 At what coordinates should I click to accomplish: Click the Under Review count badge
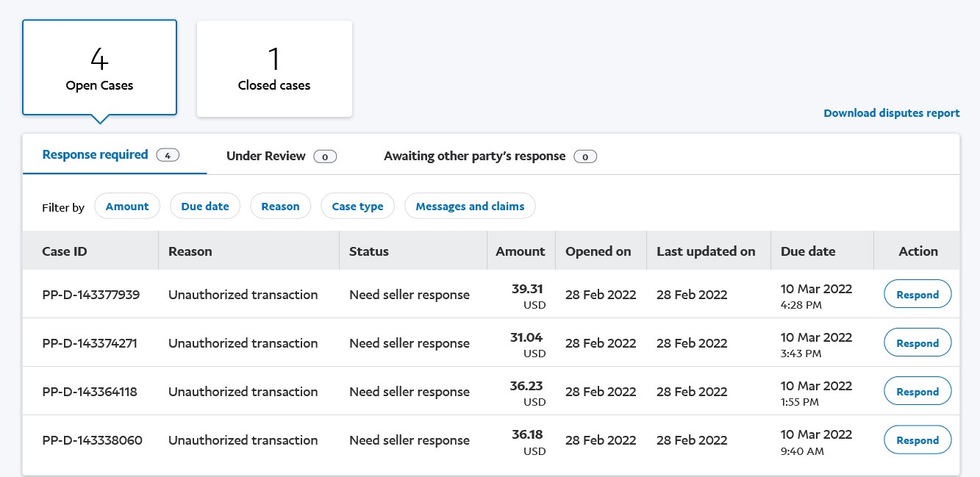(x=325, y=157)
